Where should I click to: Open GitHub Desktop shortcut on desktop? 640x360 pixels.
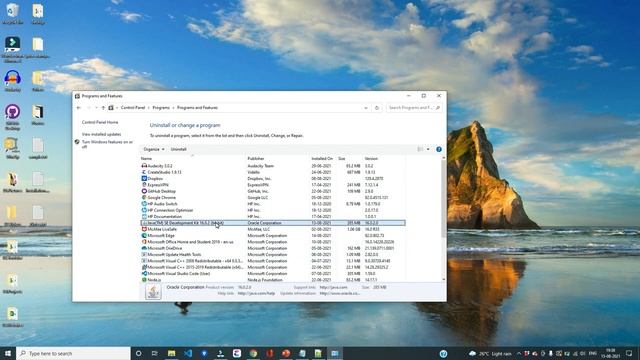tap(12, 117)
